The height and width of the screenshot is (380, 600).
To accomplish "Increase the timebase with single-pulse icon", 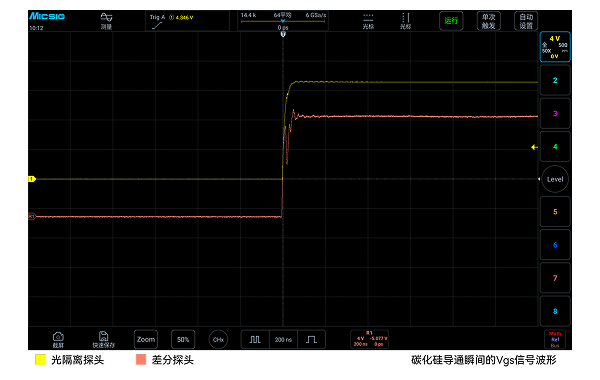I will 311,339.
